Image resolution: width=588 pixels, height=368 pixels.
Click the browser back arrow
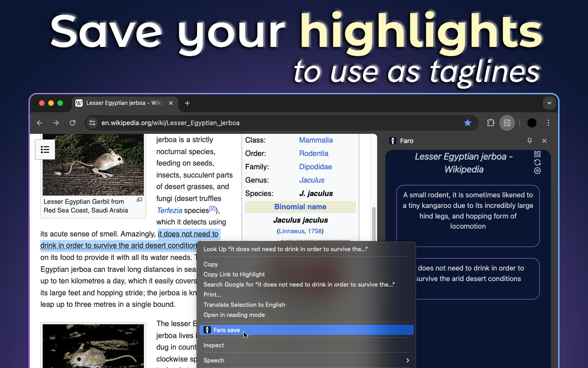[x=40, y=123]
